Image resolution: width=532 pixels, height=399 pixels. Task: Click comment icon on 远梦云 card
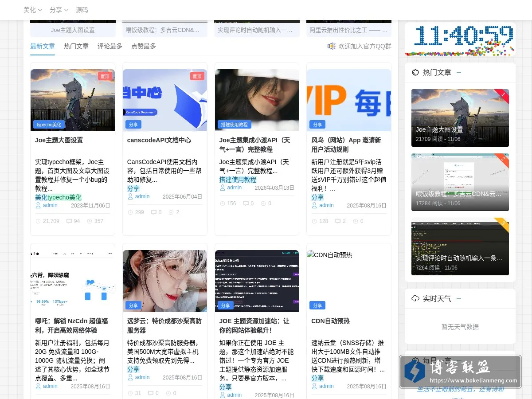click(x=150, y=393)
